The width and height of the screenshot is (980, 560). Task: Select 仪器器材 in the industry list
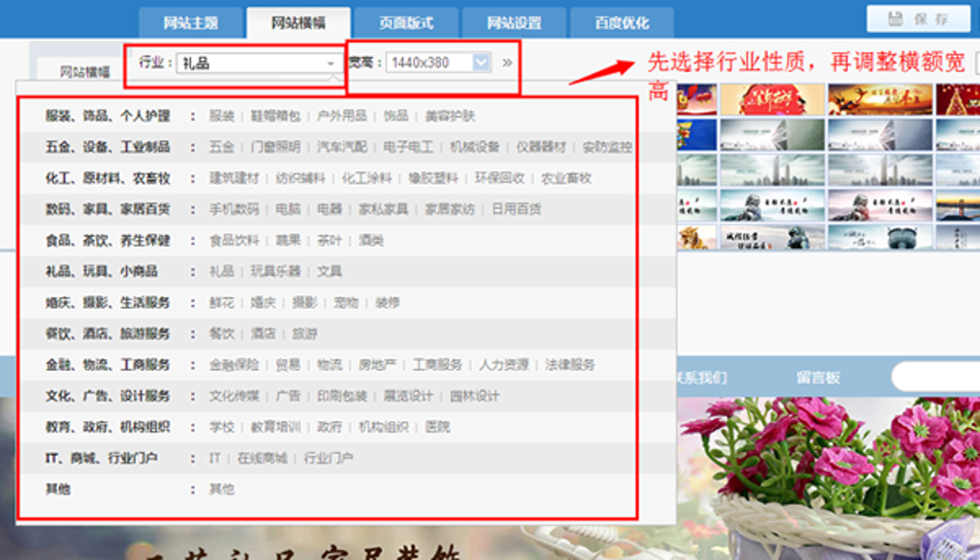541,147
